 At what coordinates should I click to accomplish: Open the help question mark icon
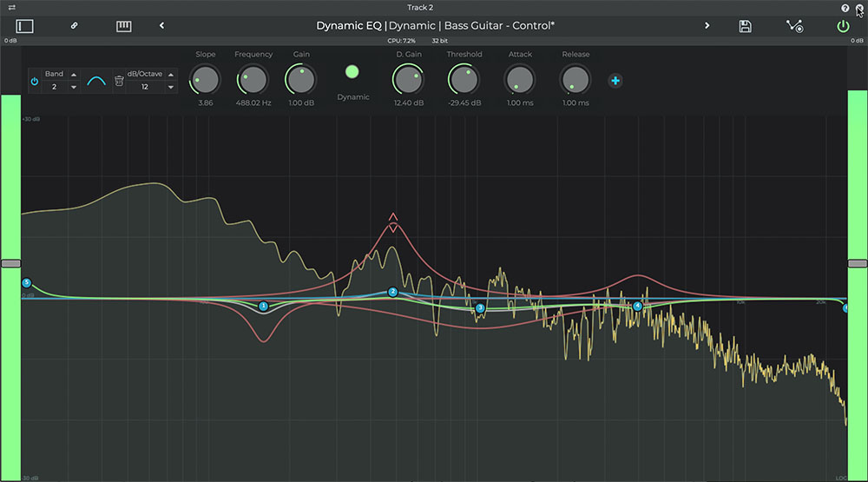(x=845, y=8)
